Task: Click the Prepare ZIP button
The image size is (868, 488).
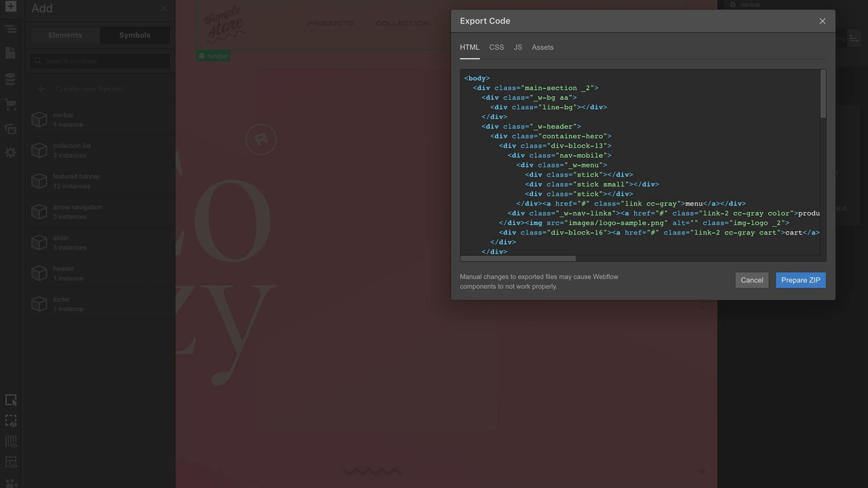Action: (800, 280)
